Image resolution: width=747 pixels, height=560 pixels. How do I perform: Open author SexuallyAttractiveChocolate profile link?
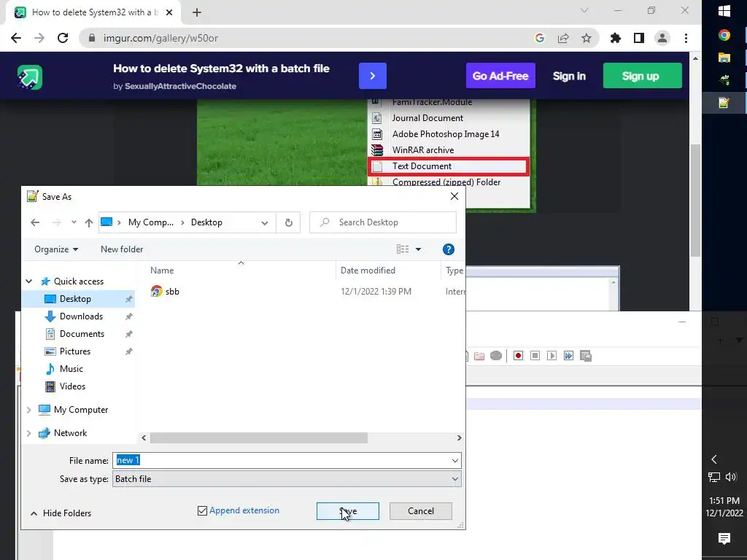pos(180,86)
